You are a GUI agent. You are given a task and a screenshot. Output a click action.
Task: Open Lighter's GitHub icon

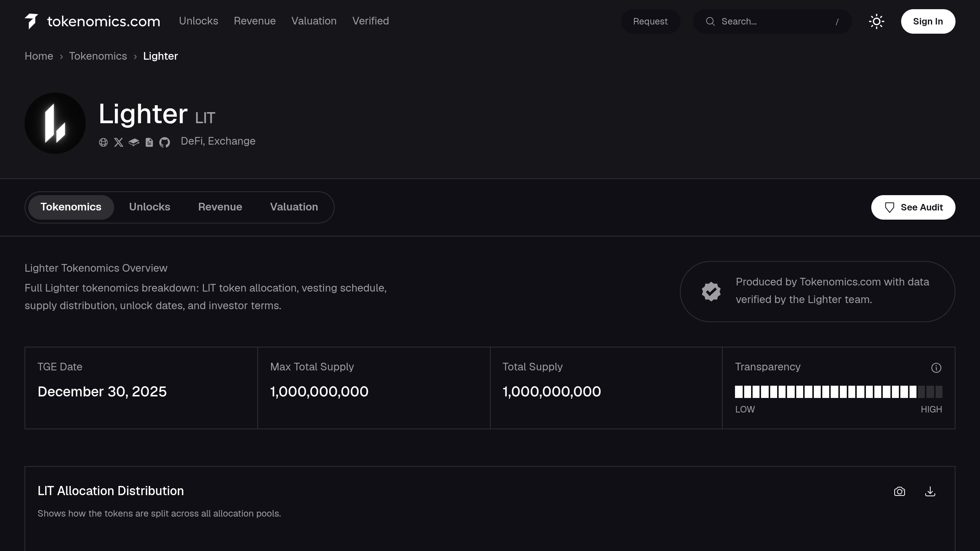pyautogui.click(x=165, y=142)
